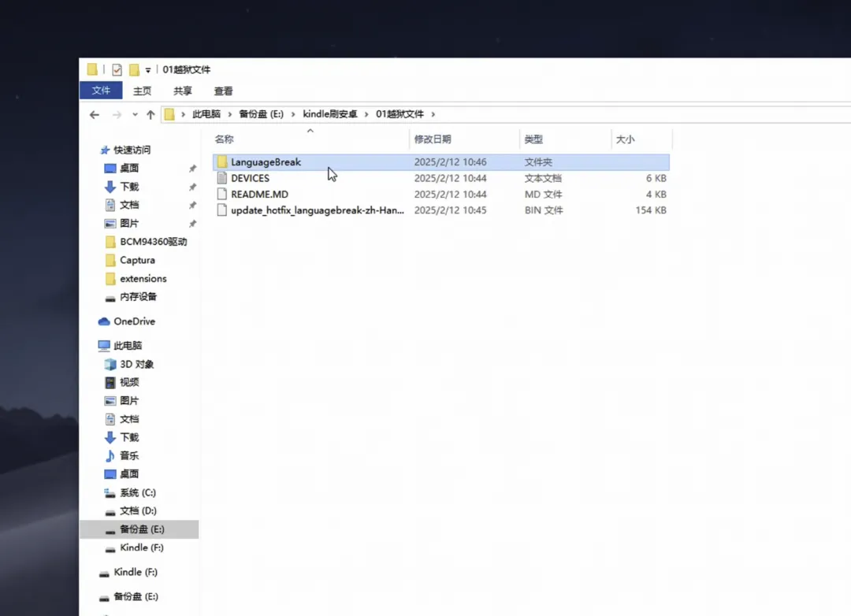Open pinned 文档 under 快速访问
The image size is (851, 616).
click(x=129, y=205)
